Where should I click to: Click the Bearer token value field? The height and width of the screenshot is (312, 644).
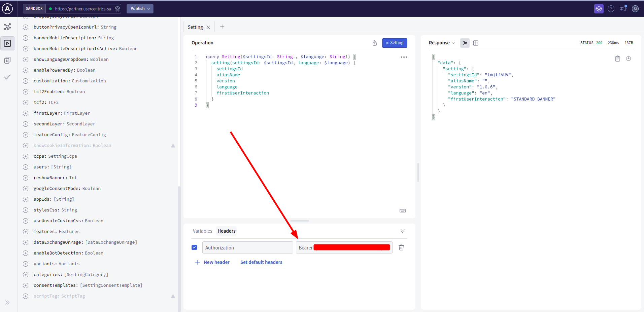coord(344,247)
